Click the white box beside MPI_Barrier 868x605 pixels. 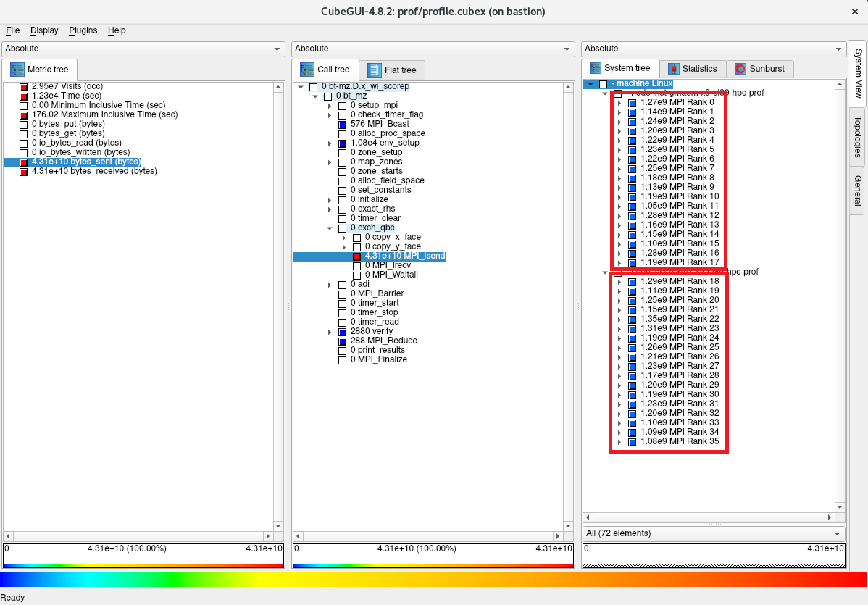pyautogui.click(x=343, y=294)
